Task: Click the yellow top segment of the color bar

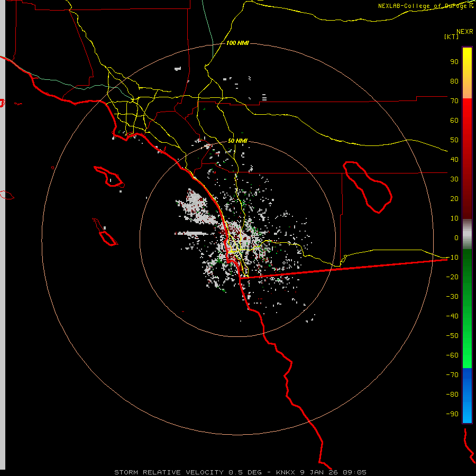Action: point(467,73)
